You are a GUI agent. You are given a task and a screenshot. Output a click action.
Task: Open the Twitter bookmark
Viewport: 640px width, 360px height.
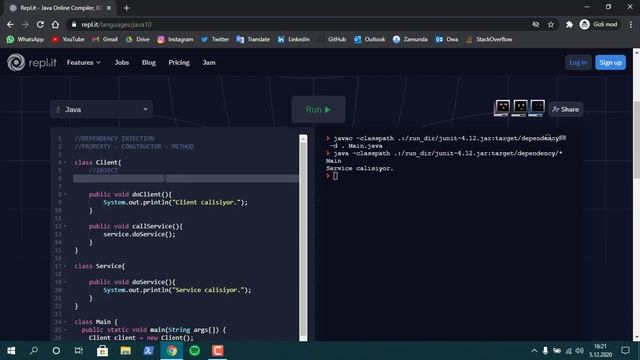click(215, 39)
